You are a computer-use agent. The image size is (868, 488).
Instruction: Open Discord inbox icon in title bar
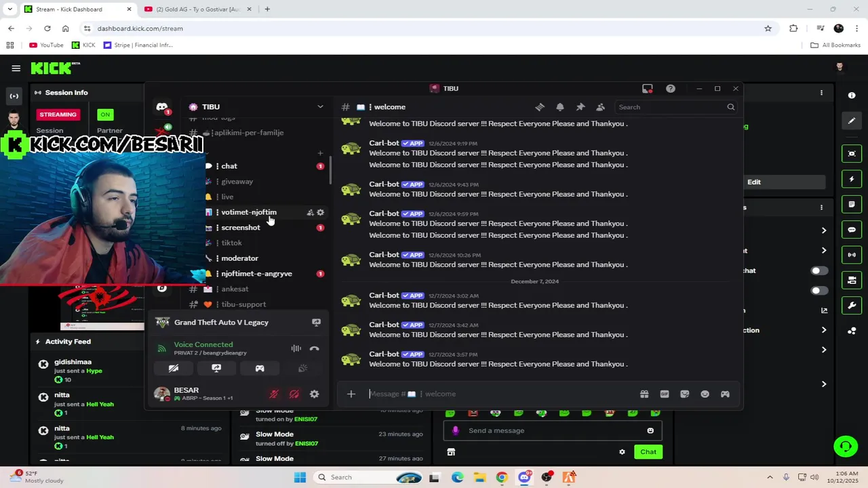coord(648,89)
